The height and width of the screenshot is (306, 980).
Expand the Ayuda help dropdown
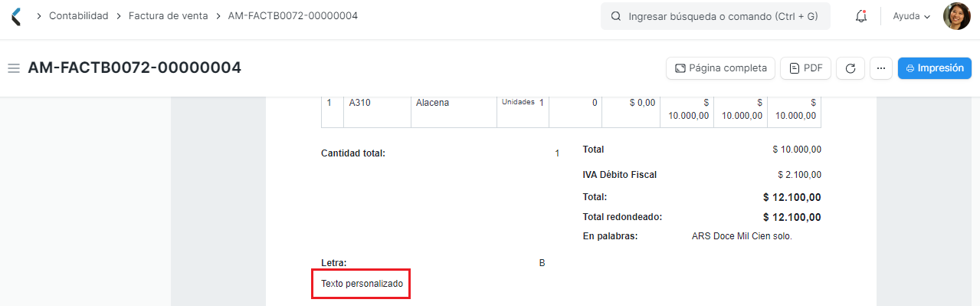point(911,16)
